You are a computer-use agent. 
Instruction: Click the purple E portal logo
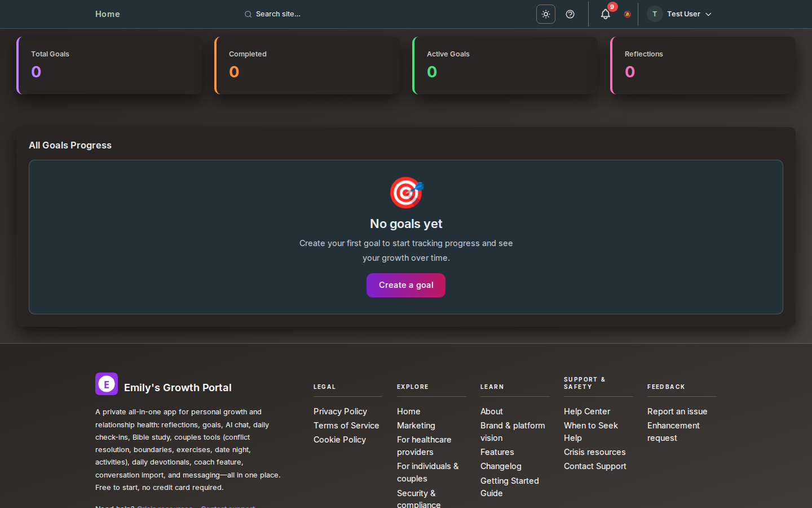click(x=107, y=384)
